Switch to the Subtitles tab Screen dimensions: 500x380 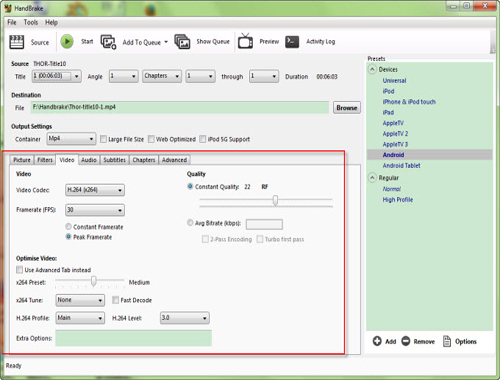click(114, 160)
